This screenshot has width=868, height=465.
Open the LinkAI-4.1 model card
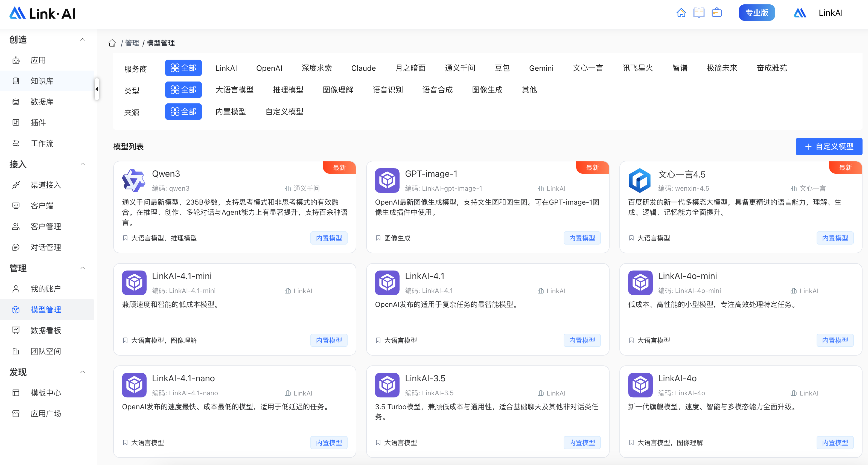488,309
